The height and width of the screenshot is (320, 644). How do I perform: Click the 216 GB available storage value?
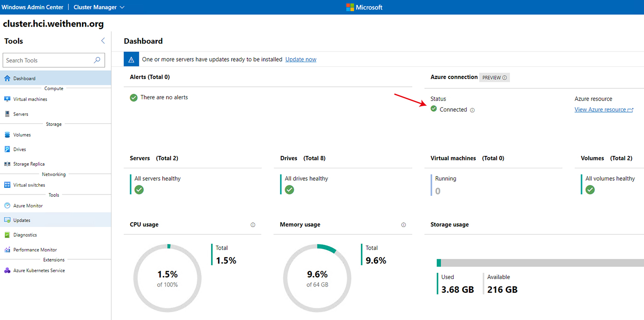click(502, 290)
